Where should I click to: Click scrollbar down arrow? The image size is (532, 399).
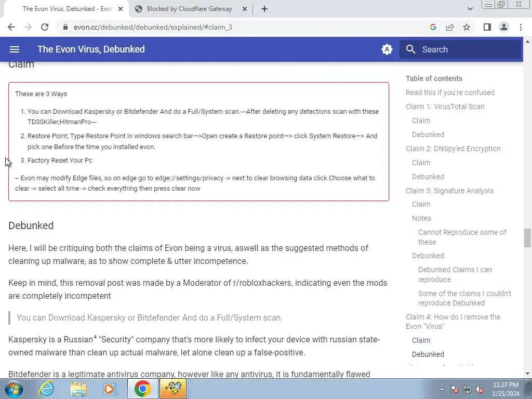527,374
